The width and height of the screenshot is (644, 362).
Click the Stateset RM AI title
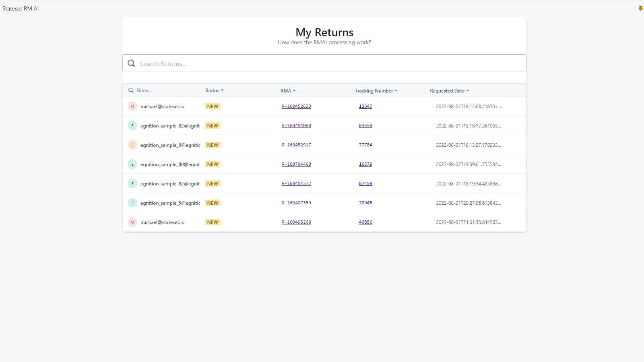[x=21, y=8]
